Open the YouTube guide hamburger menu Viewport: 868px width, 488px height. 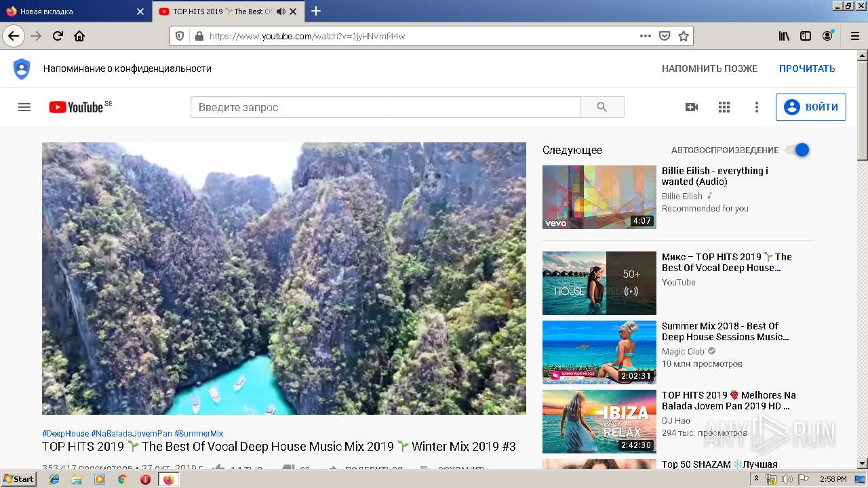point(24,107)
